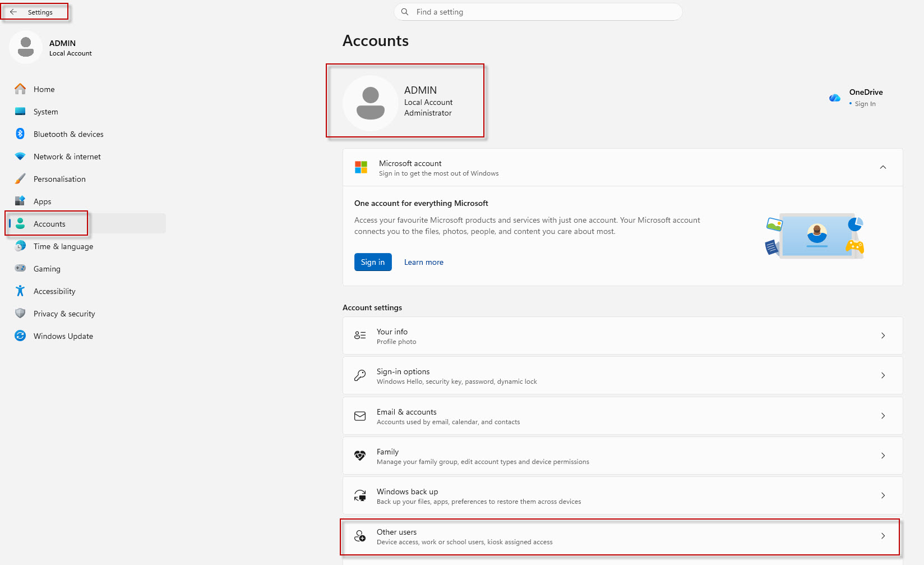The image size is (924, 565).
Task: Click the sidebar ADMIN avatar picture
Action: [x=26, y=47]
